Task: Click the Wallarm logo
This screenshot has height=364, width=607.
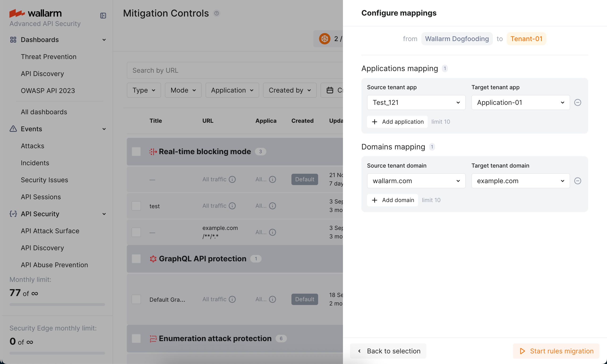Action: (35, 13)
